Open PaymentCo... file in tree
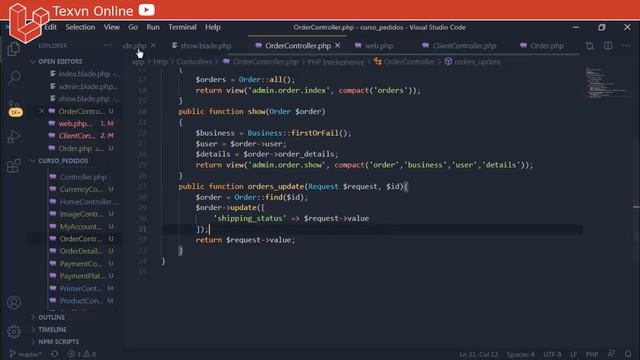 pos(80,264)
